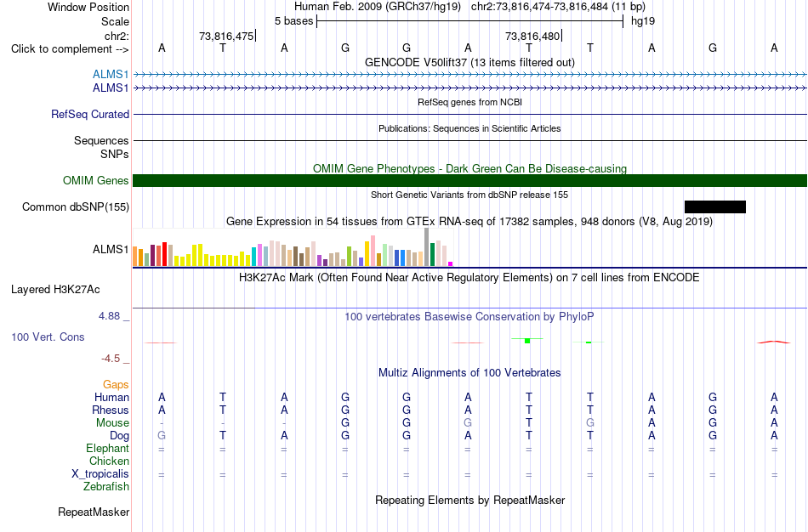Viewport: 808px width, 532px height.
Task: Select the Zebrafish species row label
Action: pos(106,486)
